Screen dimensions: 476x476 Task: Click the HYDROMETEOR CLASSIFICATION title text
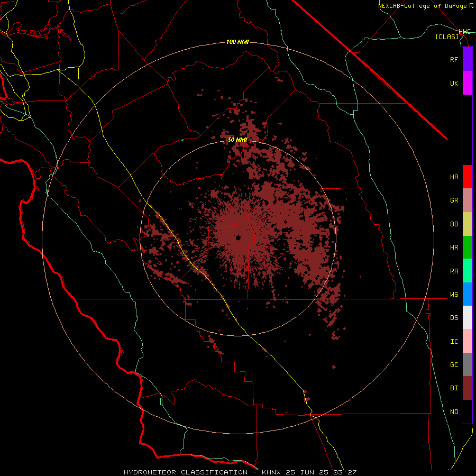(x=186, y=472)
